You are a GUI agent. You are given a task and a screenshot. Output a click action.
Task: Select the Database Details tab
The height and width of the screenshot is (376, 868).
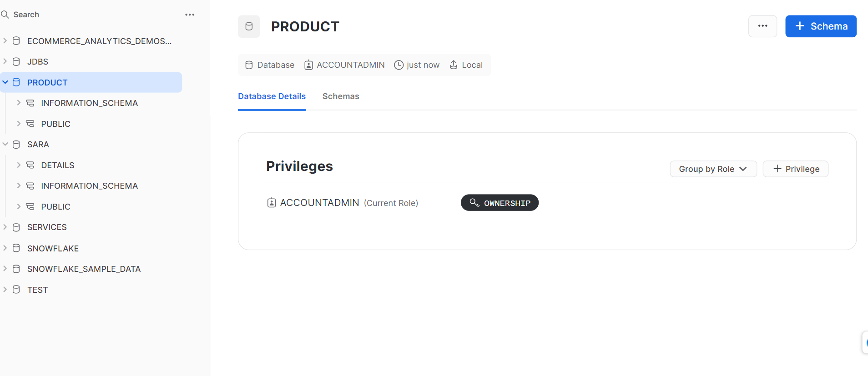(272, 96)
